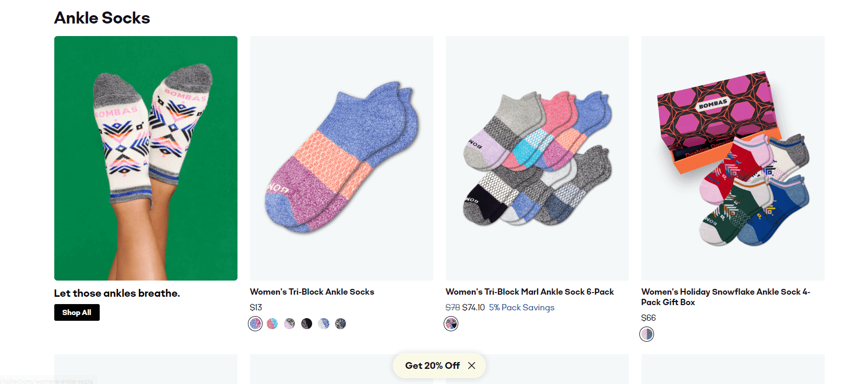
Task: Select the white and blue color swatch
Action: pos(324,323)
